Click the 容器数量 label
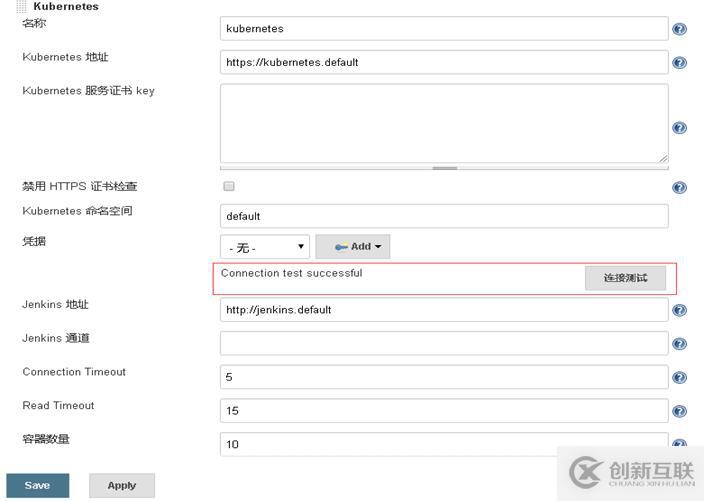Image resolution: width=704 pixels, height=501 pixels. pos(46,439)
